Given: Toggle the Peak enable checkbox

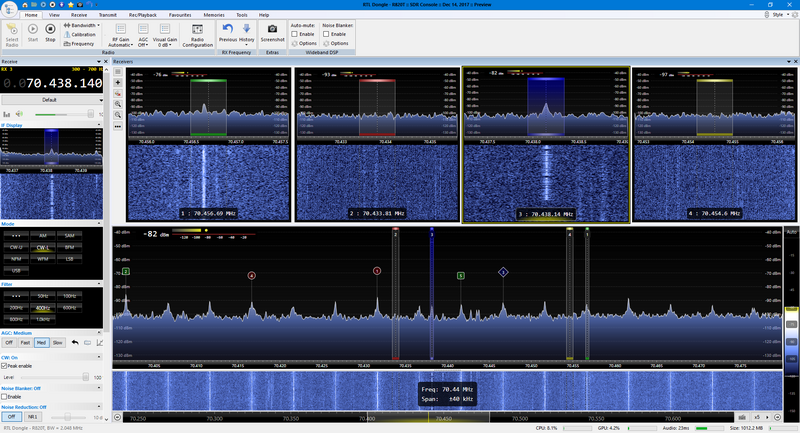Looking at the screenshot, I should [4, 366].
